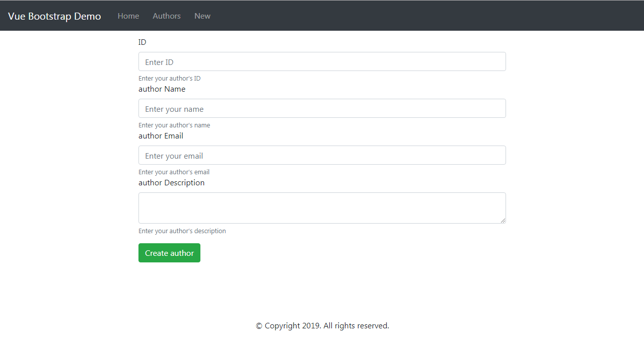Focus the author Description textarea
644x347 pixels.
[322, 208]
